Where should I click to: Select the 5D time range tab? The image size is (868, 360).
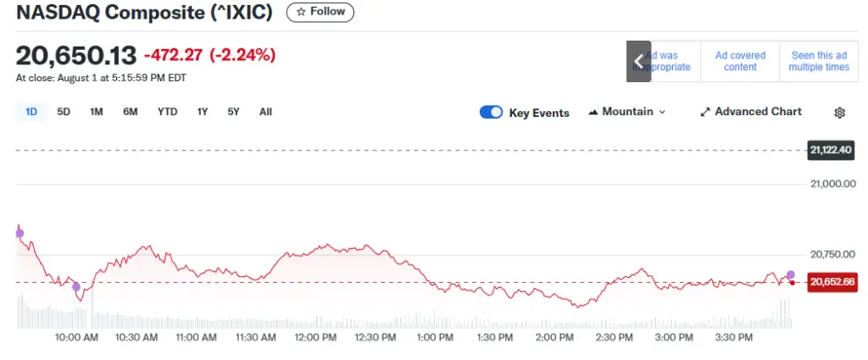[x=64, y=111]
